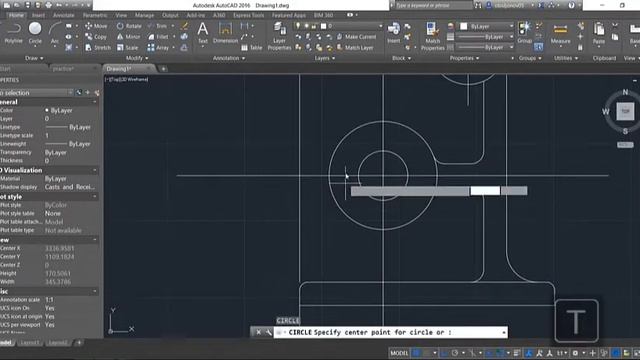This screenshot has height=360, width=640.
Task: Insert a Table
Action: click(251, 48)
